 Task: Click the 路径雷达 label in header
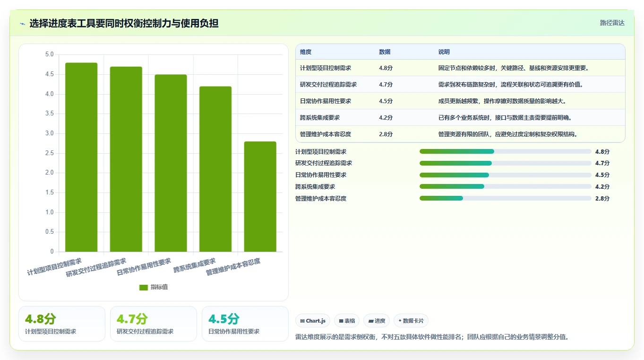(612, 23)
